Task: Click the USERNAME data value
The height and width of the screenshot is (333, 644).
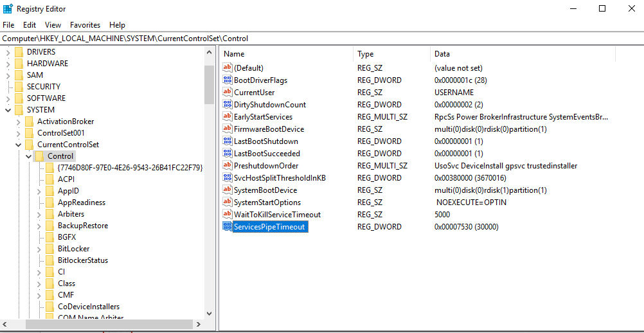Action: (x=454, y=93)
